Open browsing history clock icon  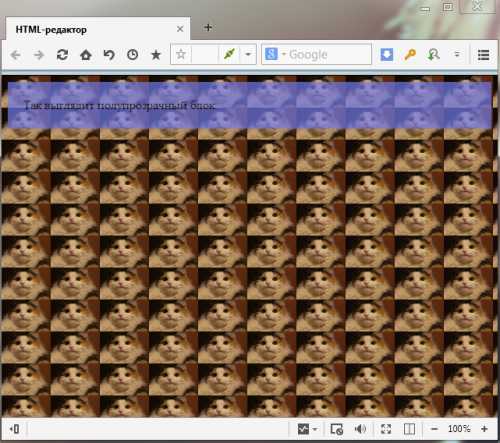click(132, 55)
